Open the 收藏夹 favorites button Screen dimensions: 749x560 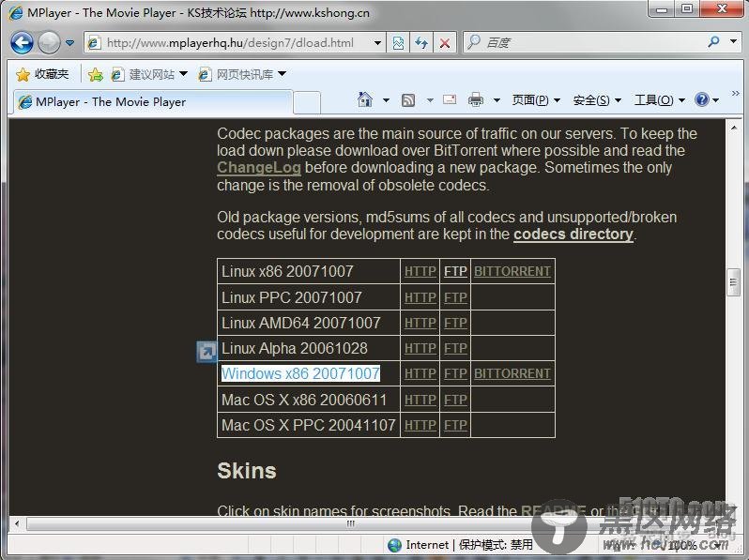pyautogui.click(x=42, y=74)
